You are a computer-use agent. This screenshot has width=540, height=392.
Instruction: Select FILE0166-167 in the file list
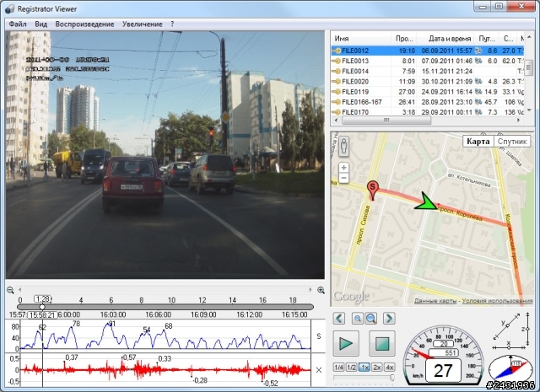tap(428, 102)
